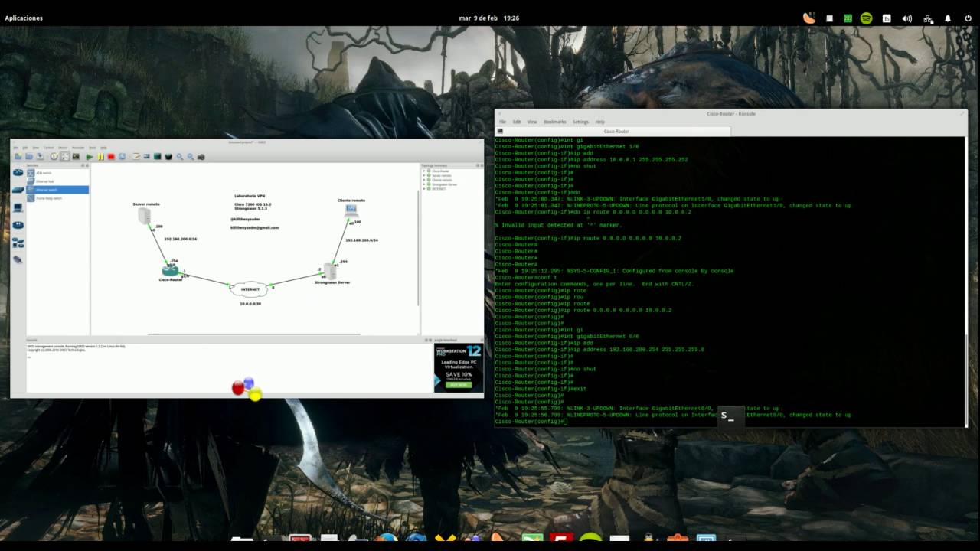The image size is (980, 551).
Task: Click the blue Reload all devices icon in GNS3
Action: tap(122, 157)
